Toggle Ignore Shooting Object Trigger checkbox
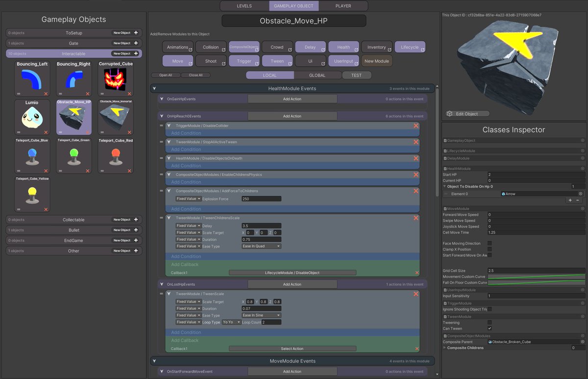This screenshot has height=379, width=588. tap(490, 309)
